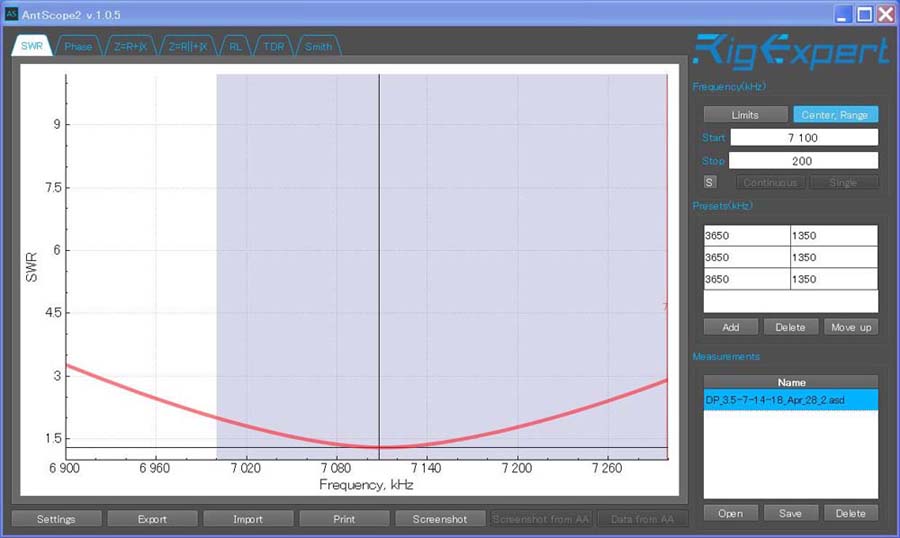900x538 pixels.
Task: Add a new frequency preset
Action: click(x=730, y=328)
